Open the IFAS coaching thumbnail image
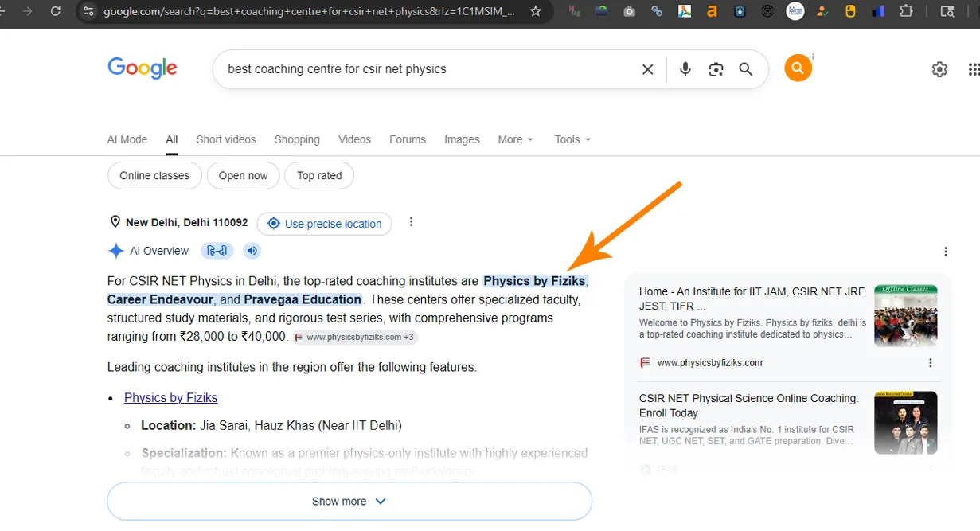This screenshot has height=531, width=980. point(905,423)
